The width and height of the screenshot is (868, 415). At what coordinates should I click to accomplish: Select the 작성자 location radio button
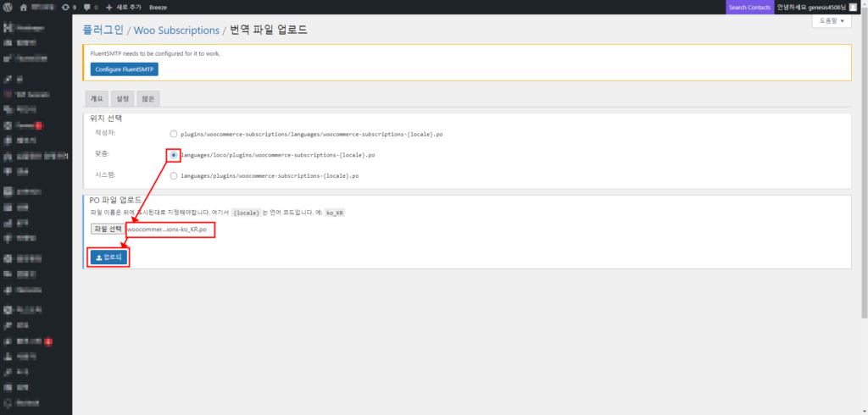tap(174, 134)
